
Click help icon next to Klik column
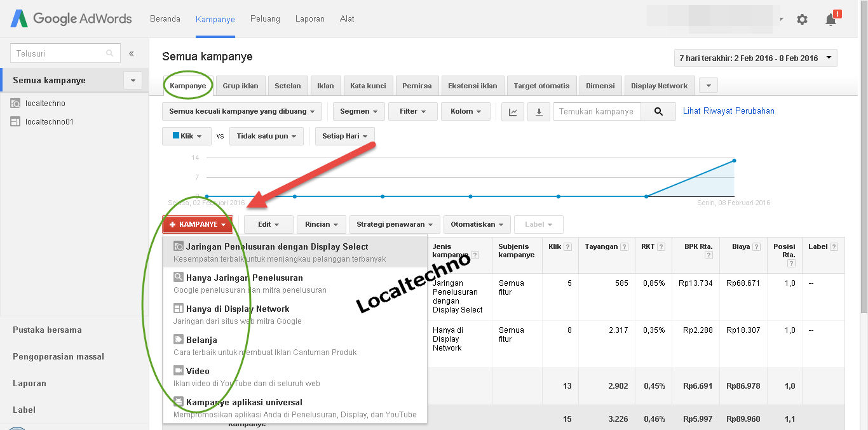pyautogui.click(x=567, y=247)
